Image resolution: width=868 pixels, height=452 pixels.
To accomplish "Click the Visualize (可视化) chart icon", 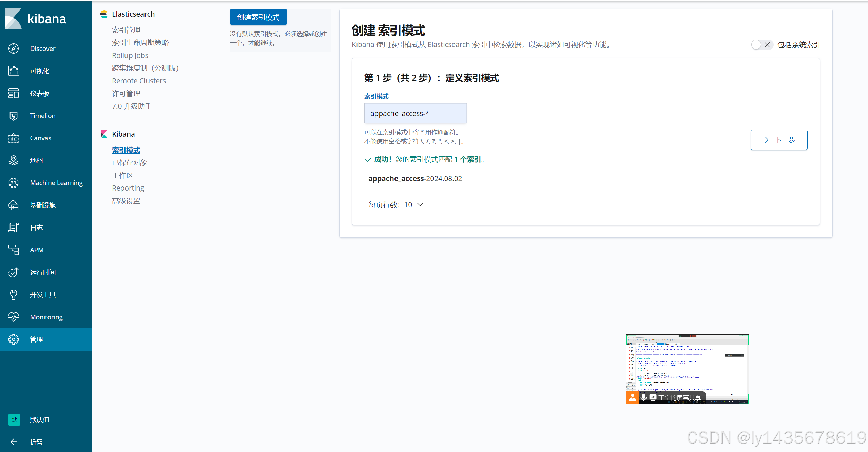I will pos(14,71).
